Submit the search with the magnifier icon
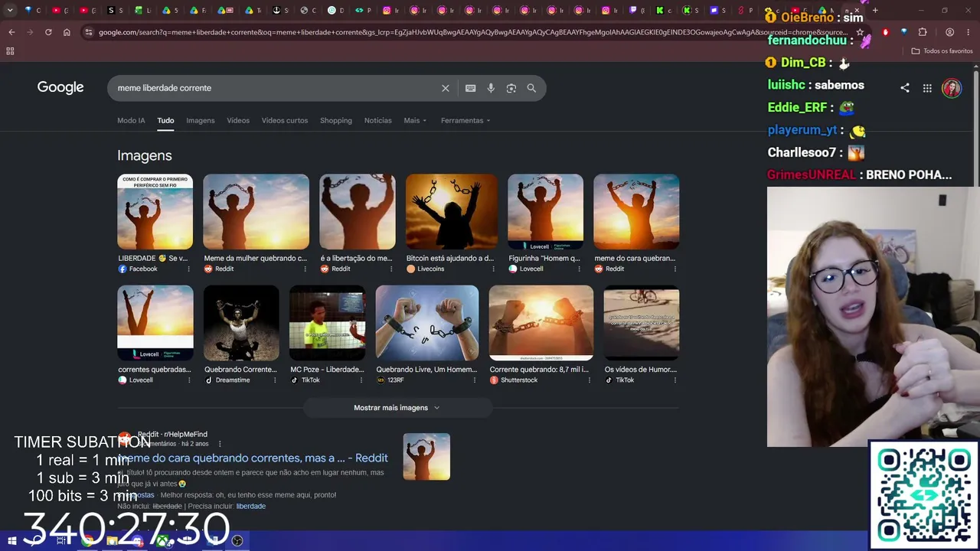Screen dimensions: 980x551 pos(531,88)
